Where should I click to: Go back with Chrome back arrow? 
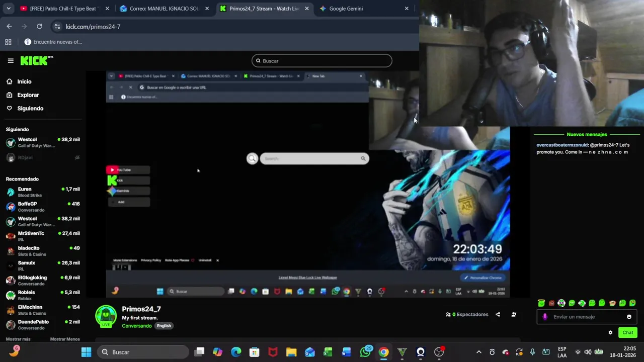click(x=9, y=26)
